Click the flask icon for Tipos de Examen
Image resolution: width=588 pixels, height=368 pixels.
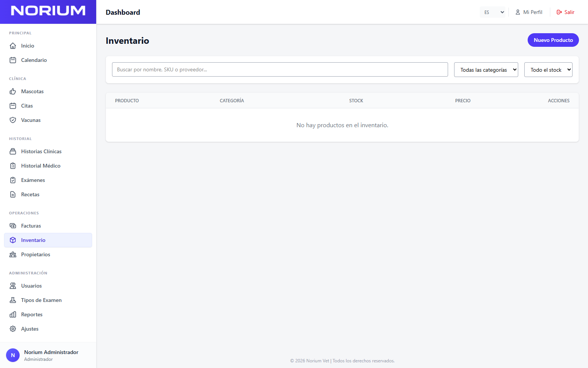pyautogui.click(x=13, y=300)
